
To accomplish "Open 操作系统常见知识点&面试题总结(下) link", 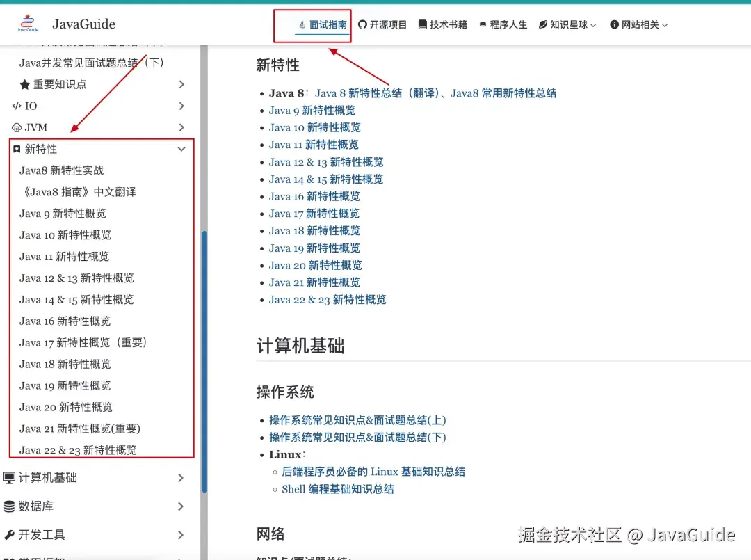I will pos(357,438).
